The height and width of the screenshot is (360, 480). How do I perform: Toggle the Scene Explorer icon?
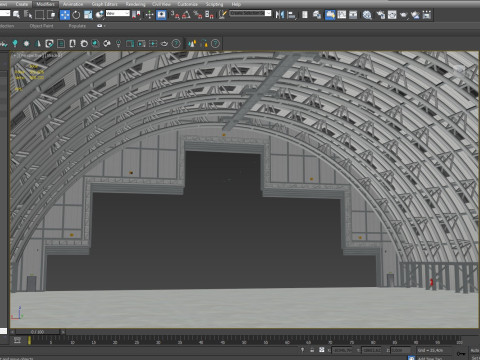(305, 14)
